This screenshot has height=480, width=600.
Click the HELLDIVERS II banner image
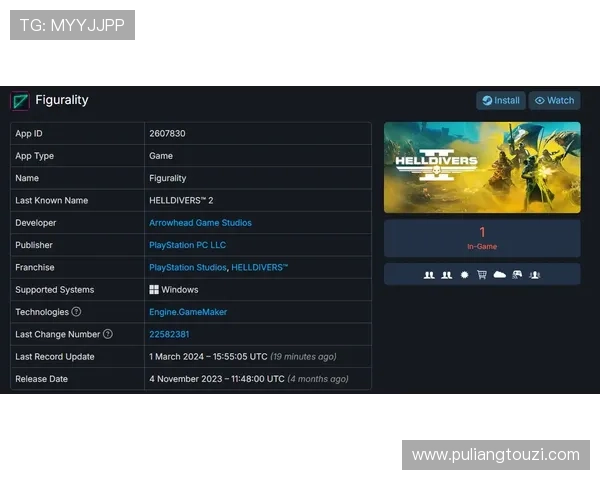(x=482, y=167)
